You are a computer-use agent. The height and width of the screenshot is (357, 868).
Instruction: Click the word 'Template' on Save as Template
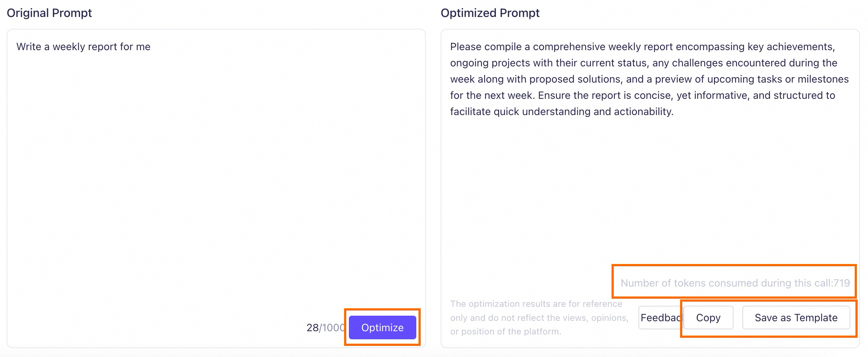coord(816,318)
